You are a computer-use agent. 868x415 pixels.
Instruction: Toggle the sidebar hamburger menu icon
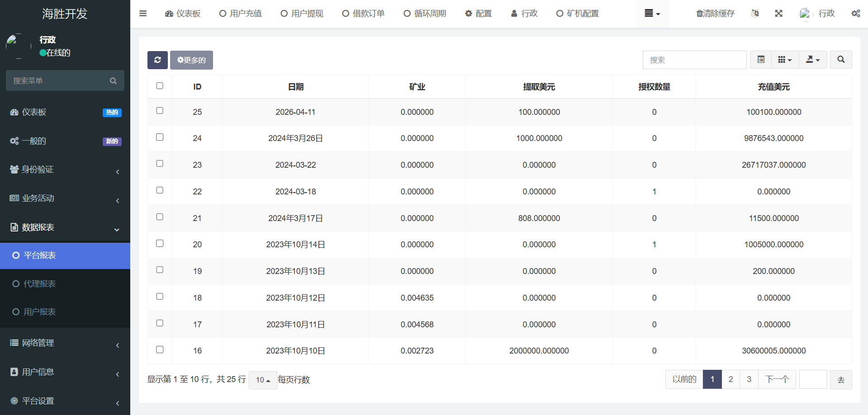tap(143, 14)
